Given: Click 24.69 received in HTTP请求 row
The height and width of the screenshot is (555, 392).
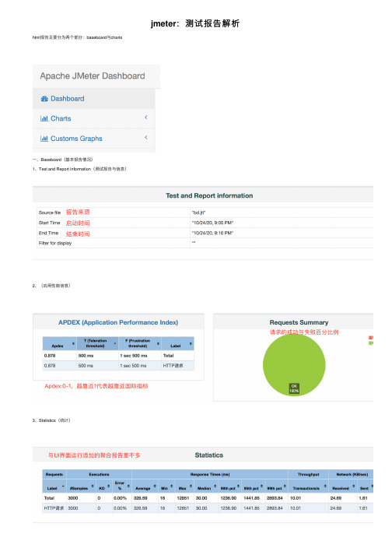Looking at the screenshot, I should click(x=336, y=508).
